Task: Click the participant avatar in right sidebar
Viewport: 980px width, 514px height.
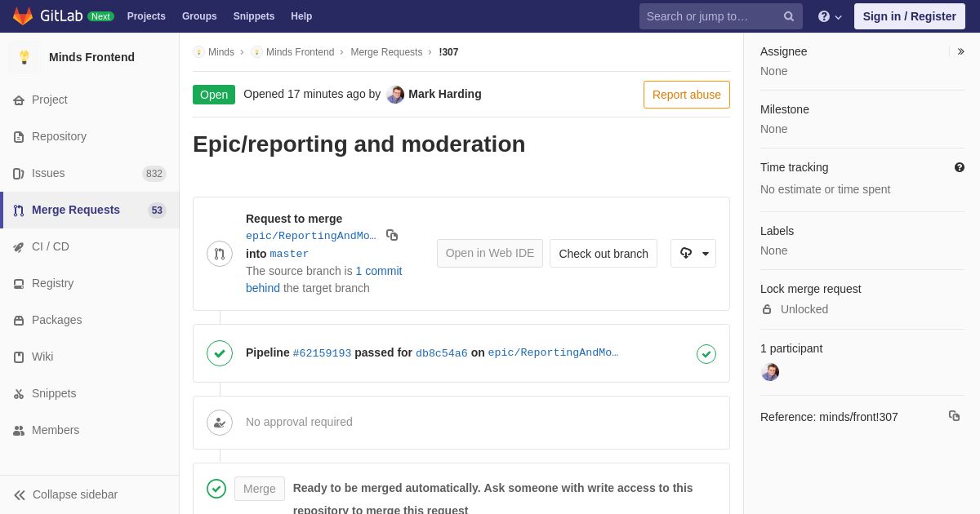Action: click(x=770, y=372)
